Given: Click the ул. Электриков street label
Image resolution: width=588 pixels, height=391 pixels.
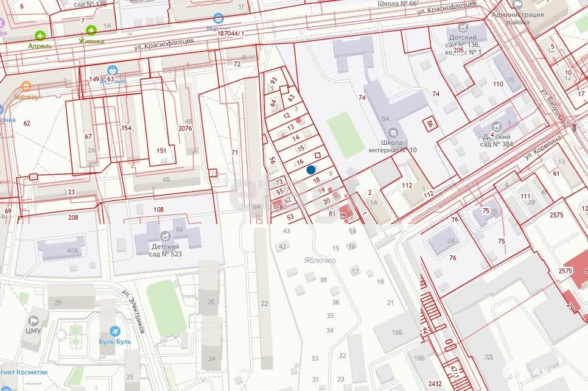Looking at the screenshot, I should pyautogui.click(x=133, y=311).
